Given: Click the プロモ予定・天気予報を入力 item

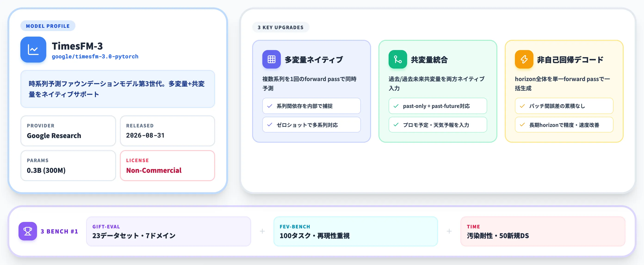Looking at the screenshot, I should click(x=438, y=125).
